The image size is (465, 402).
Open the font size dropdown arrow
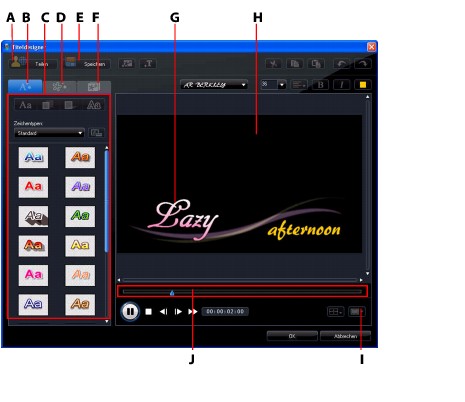(x=282, y=85)
